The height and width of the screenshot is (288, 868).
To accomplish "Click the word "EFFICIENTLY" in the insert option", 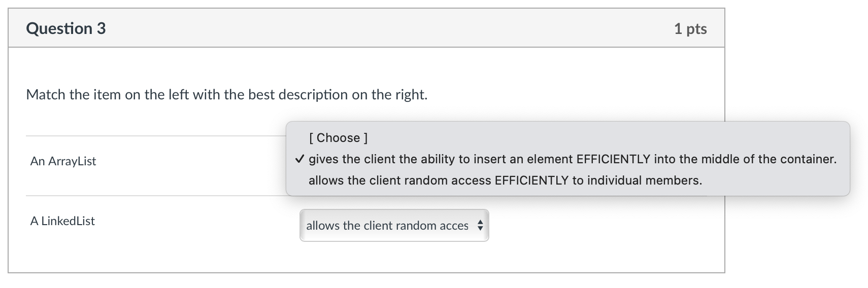I will click(613, 159).
